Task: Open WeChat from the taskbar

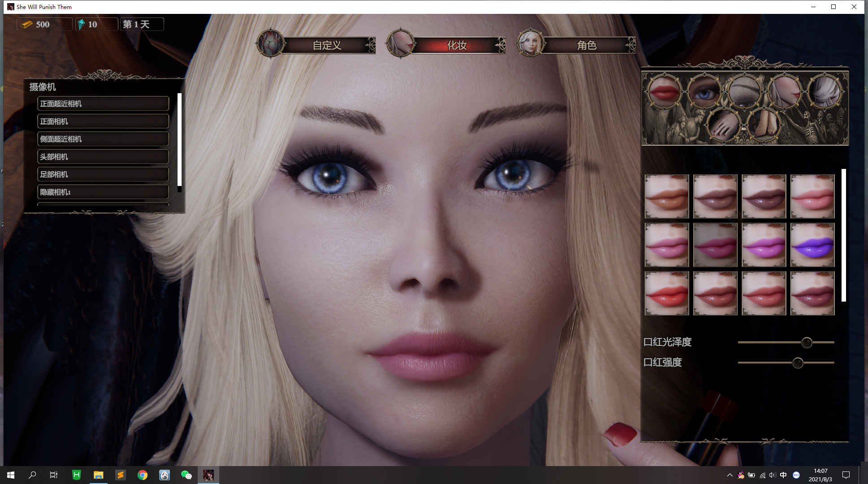Action: click(x=186, y=475)
